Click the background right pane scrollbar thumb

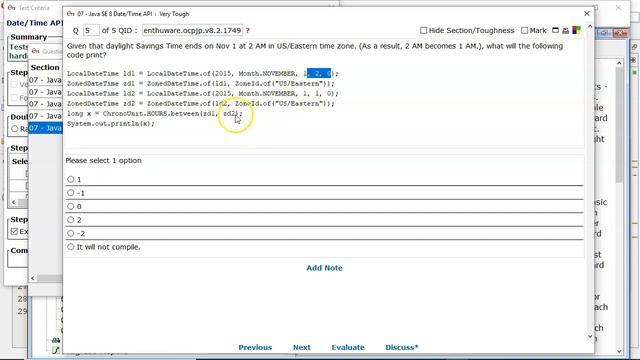tap(619, 124)
